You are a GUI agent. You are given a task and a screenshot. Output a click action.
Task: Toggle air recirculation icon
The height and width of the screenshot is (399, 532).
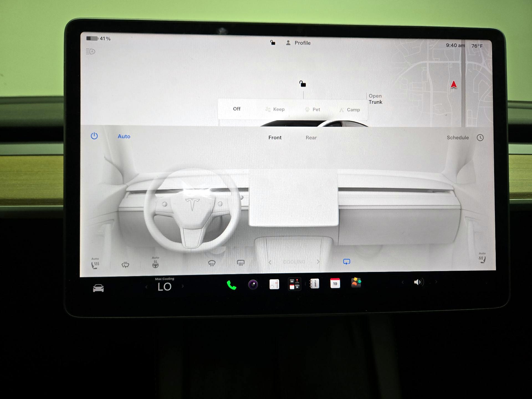tap(347, 262)
